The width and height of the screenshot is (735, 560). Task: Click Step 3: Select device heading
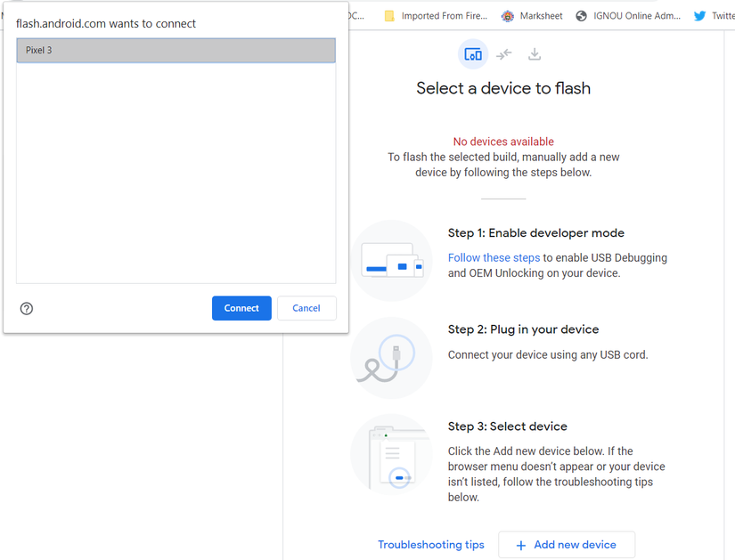coord(508,426)
